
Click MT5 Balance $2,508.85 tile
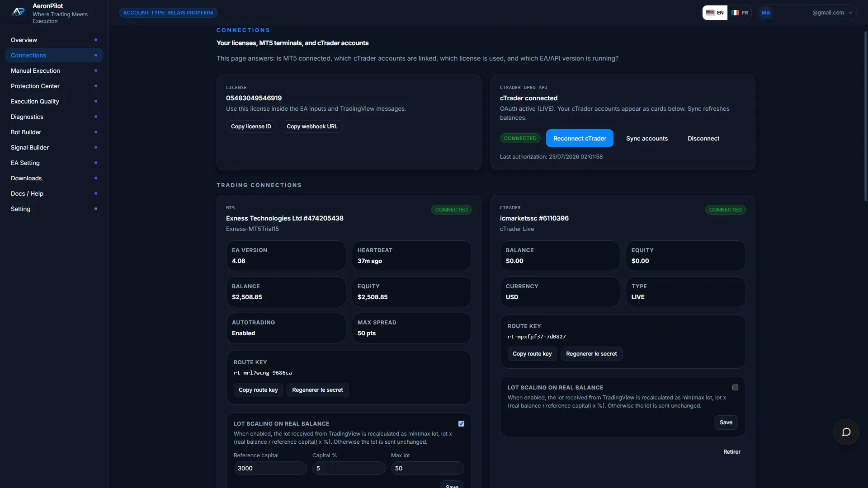[x=286, y=292]
